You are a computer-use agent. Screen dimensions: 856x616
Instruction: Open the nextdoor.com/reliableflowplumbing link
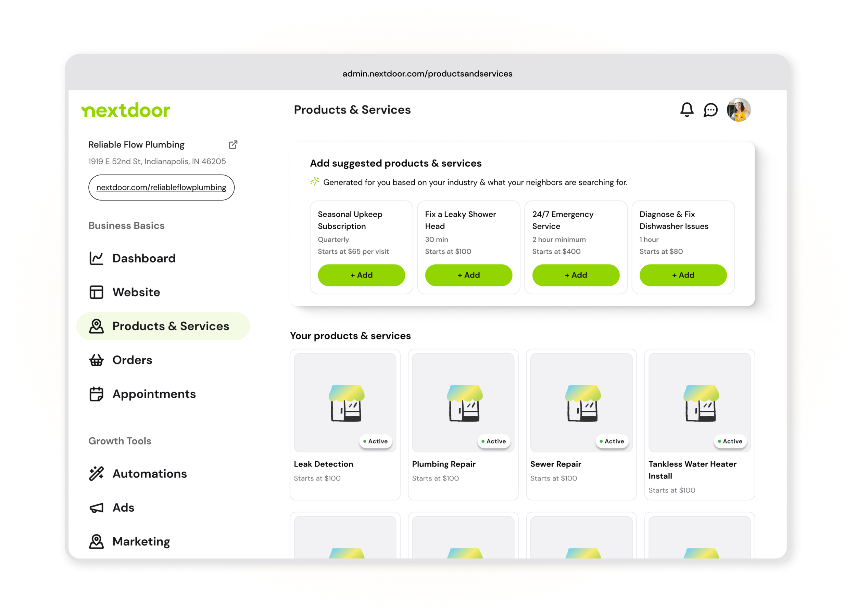161,188
